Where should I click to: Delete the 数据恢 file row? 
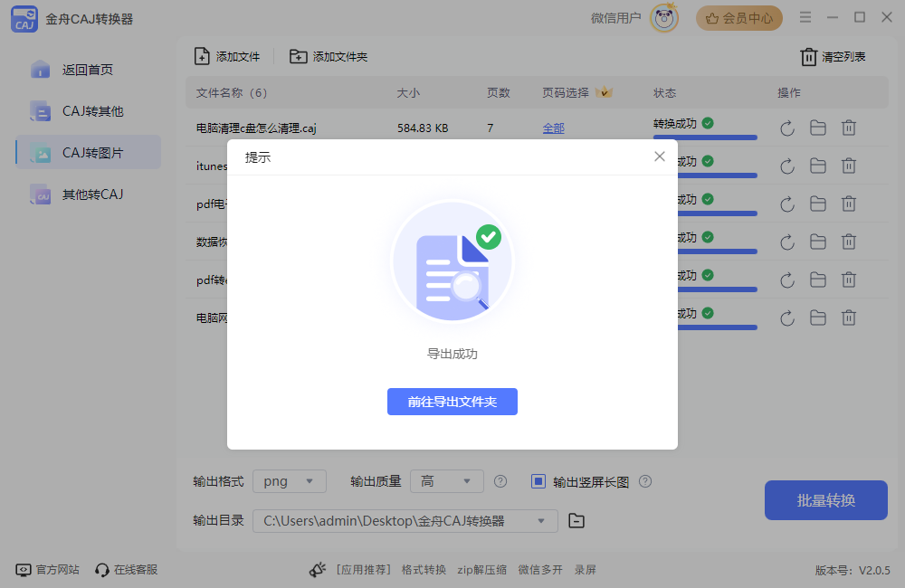pos(849,242)
